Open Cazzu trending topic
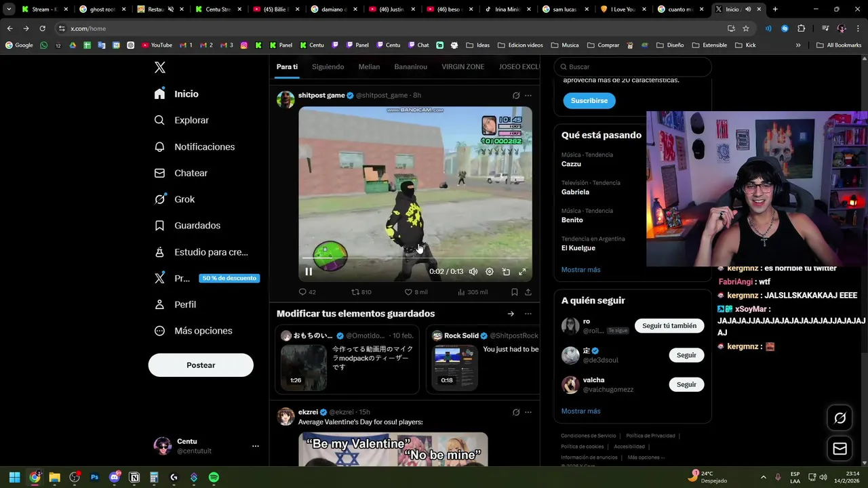This screenshot has height=488, width=868. (571, 164)
